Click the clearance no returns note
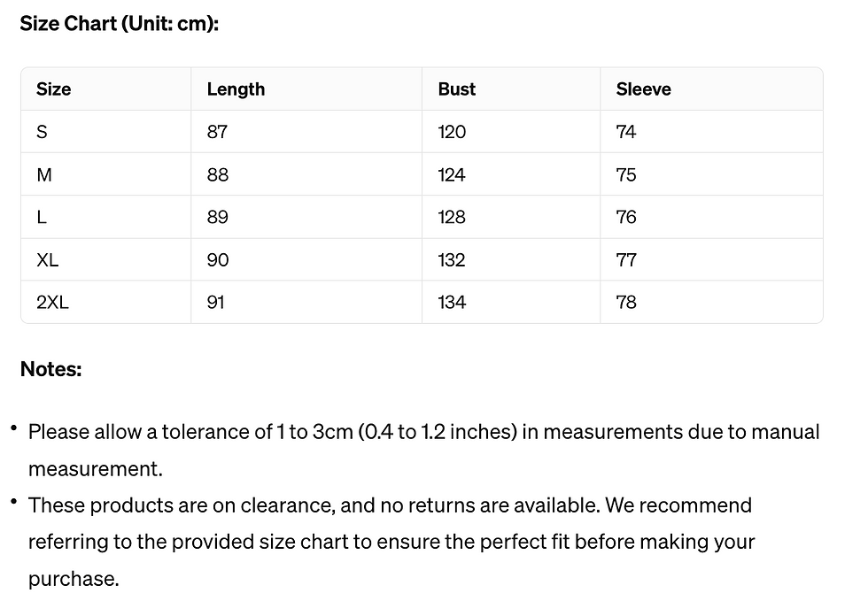The height and width of the screenshot is (601, 868). tap(391, 542)
